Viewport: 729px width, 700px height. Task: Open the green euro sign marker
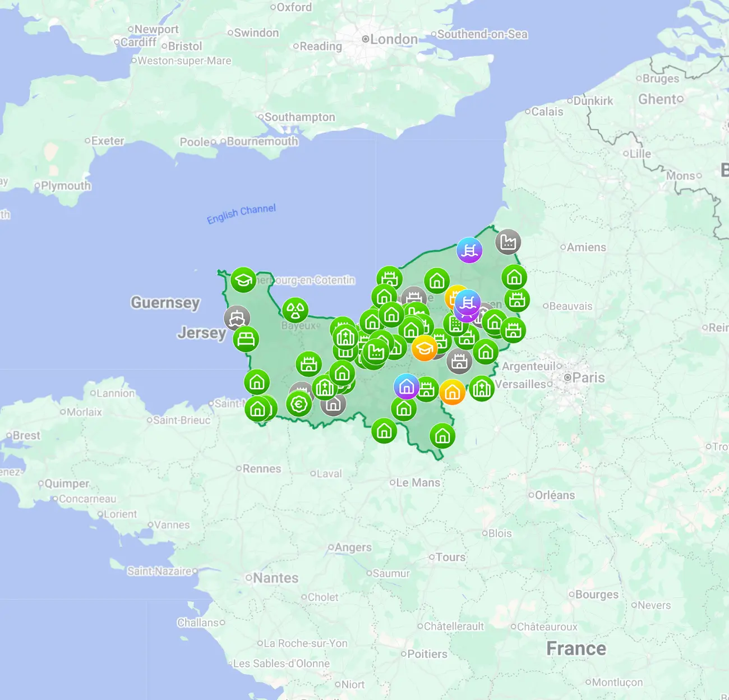tap(299, 403)
